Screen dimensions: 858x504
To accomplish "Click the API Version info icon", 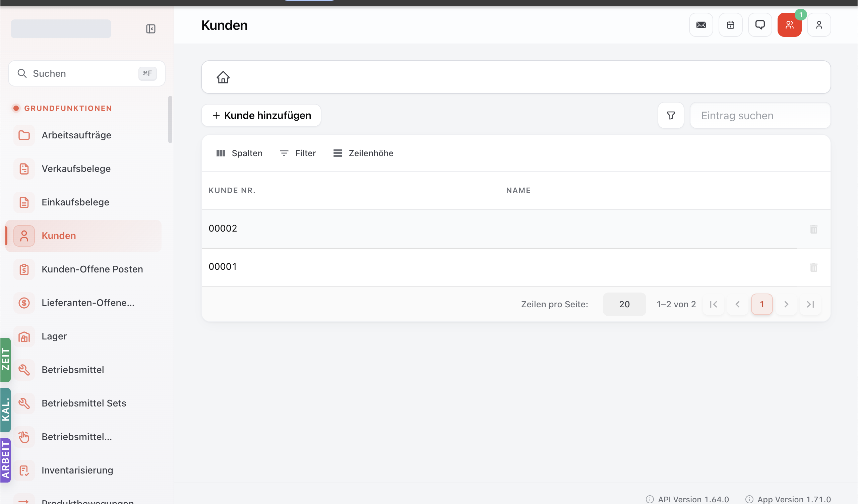I will [x=650, y=499].
